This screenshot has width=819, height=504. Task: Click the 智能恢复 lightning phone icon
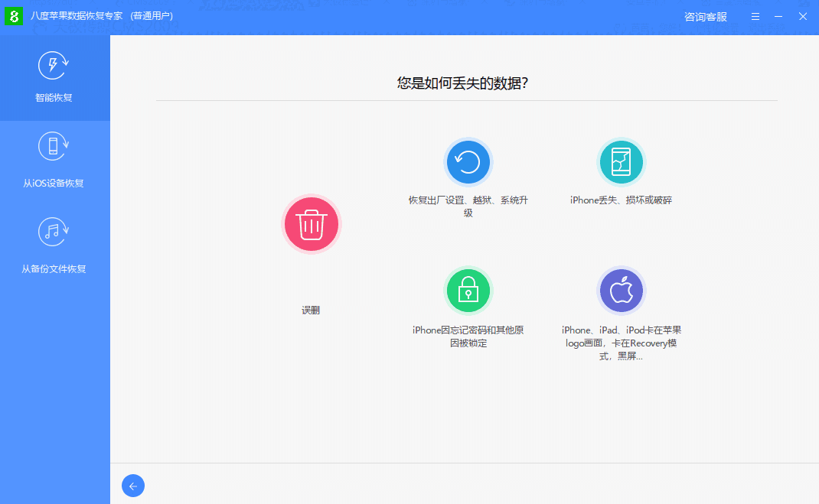(x=53, y=66)
